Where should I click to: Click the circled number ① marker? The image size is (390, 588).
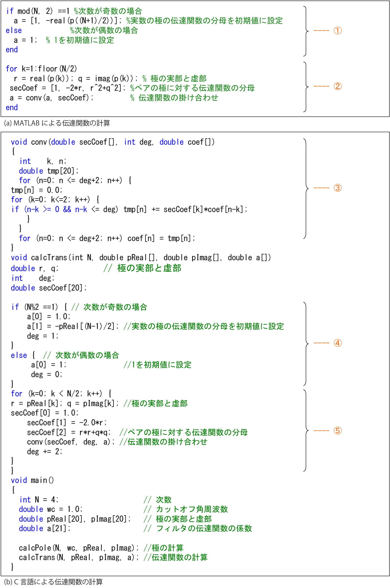coord(338,31)
